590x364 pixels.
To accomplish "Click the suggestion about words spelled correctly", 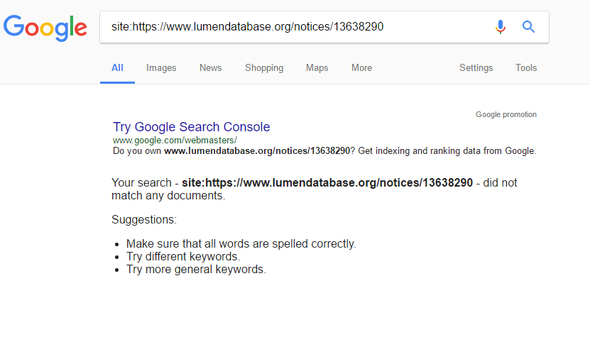I will pos(241,243).
